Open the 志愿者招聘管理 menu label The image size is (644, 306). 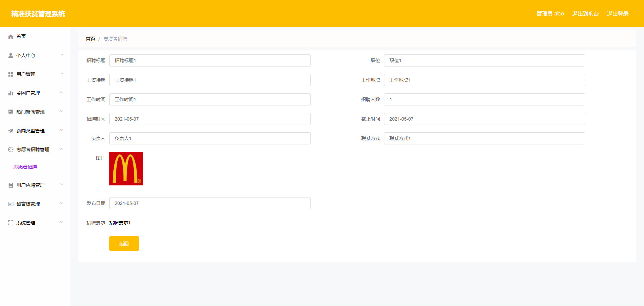pos(33,149)
